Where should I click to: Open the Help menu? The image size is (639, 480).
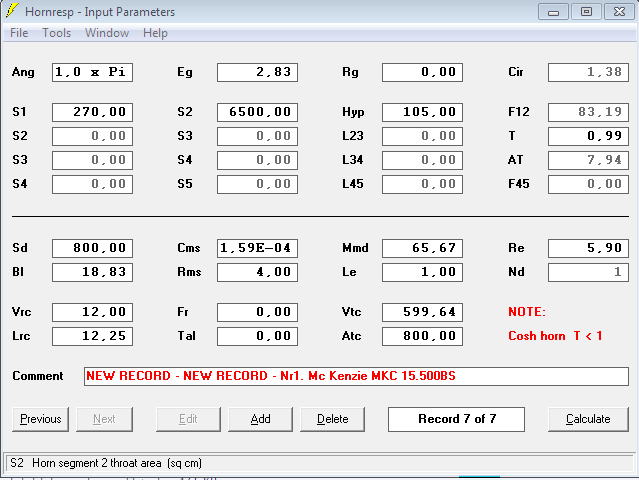(155, 33)
